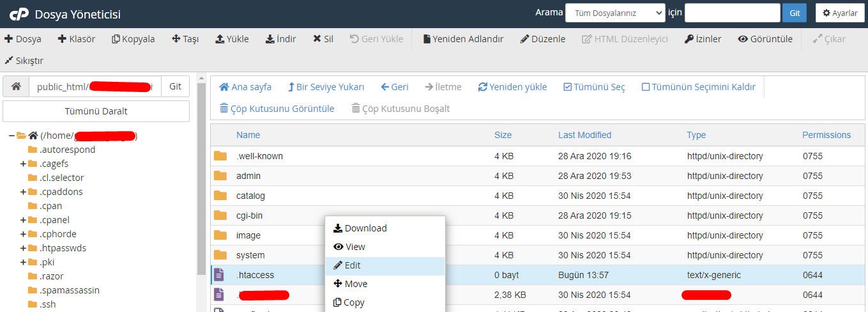Sort by Type column header
The width and height of the screenshot is (868, 312).
click(696, 135)
